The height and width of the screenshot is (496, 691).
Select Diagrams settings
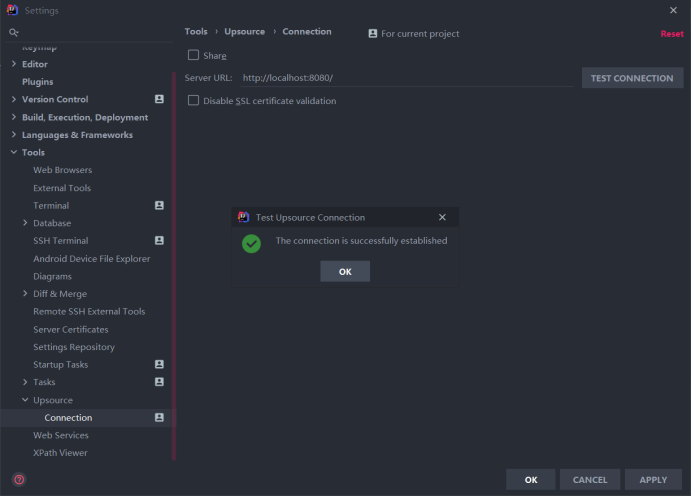(52, 276)
